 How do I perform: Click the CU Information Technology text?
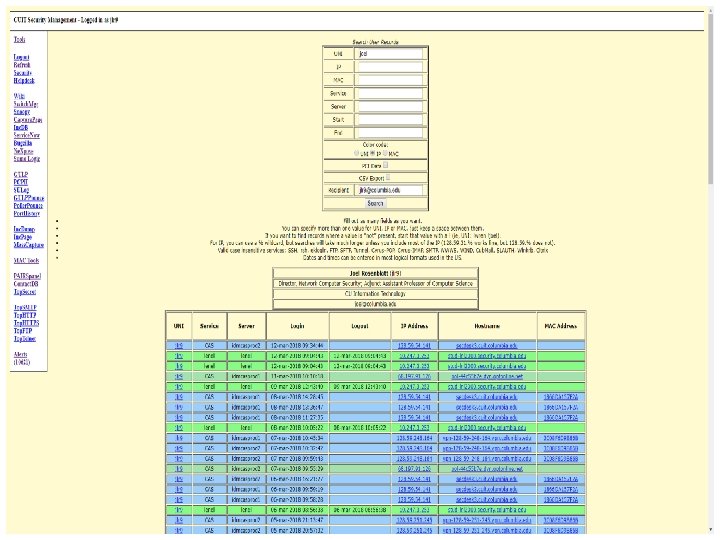click(375, 293)
